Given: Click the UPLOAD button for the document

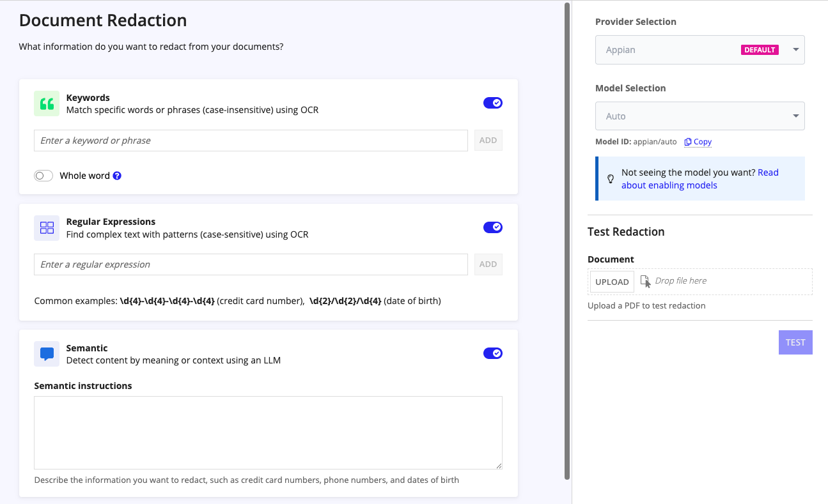Looking at the screenshot, I should (612, 282).
